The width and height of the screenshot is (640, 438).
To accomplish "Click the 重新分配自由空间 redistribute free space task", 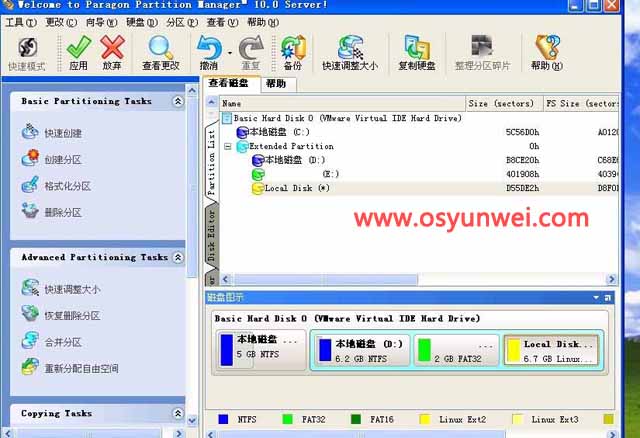I will tap(70, 368).
